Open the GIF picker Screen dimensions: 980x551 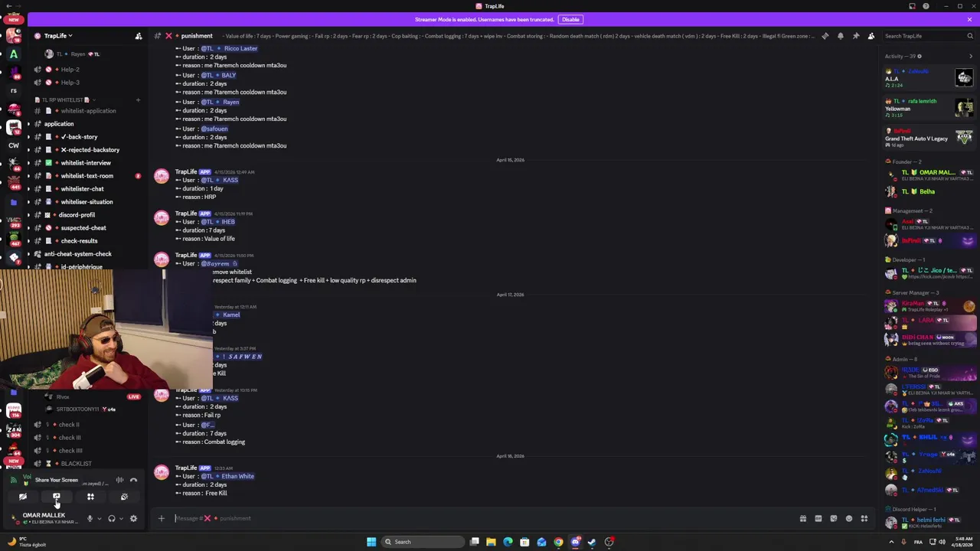818,519
